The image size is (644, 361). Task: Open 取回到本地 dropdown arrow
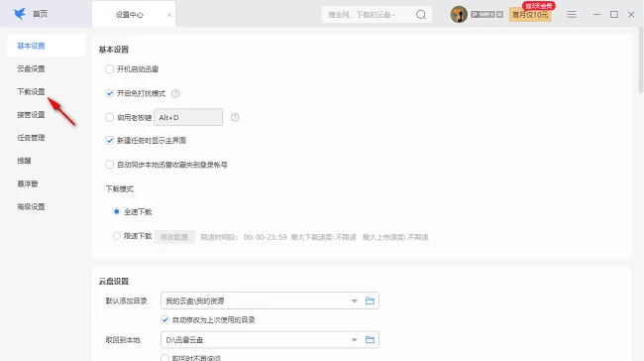point(354,340)
